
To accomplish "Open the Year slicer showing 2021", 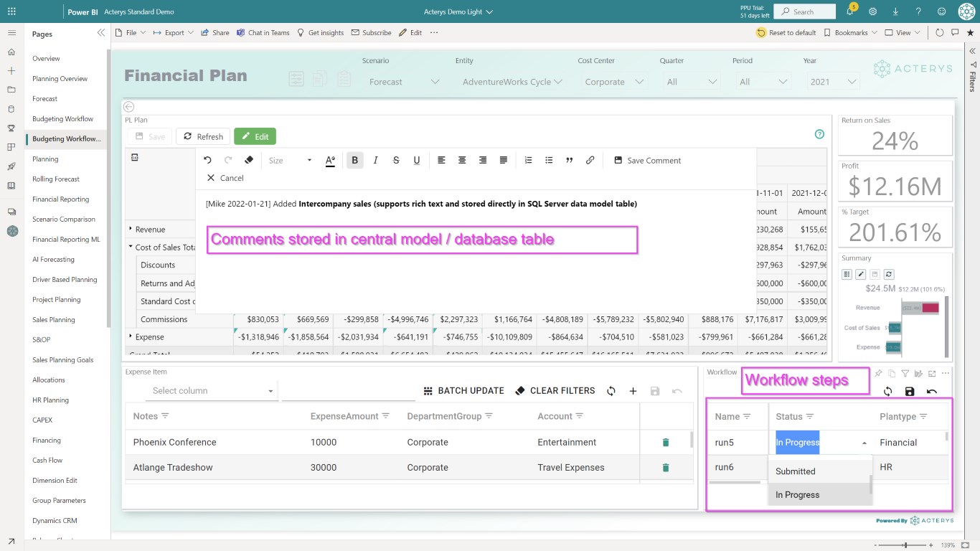I will tap(832, 82).
